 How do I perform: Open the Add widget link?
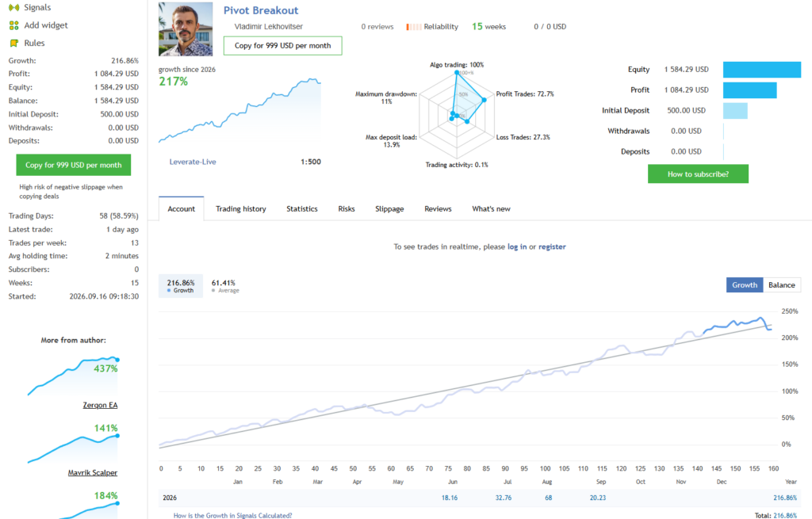[45, 25]
